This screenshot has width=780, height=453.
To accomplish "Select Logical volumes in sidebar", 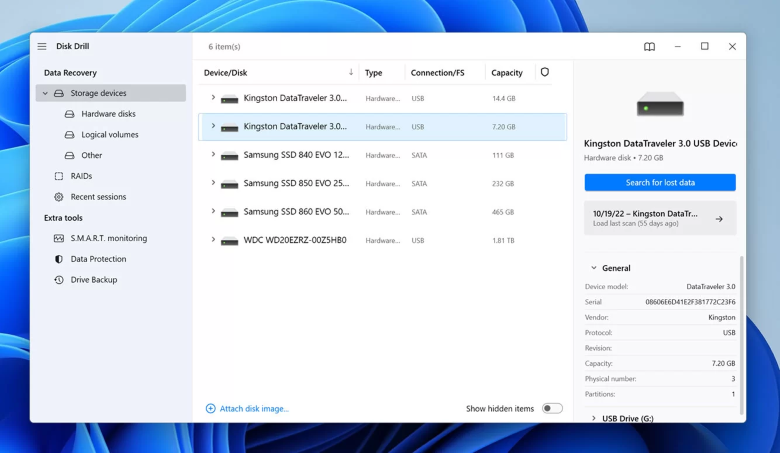I will (110, 135).
